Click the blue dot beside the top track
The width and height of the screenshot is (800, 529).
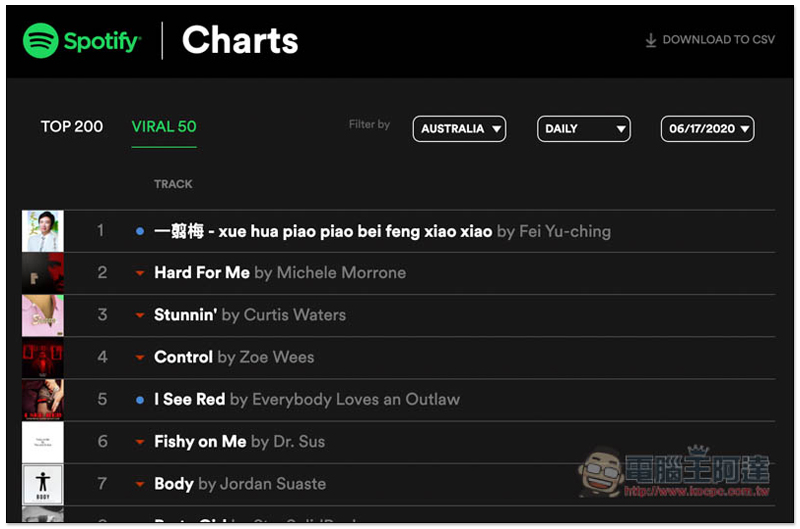click(140, 231)
